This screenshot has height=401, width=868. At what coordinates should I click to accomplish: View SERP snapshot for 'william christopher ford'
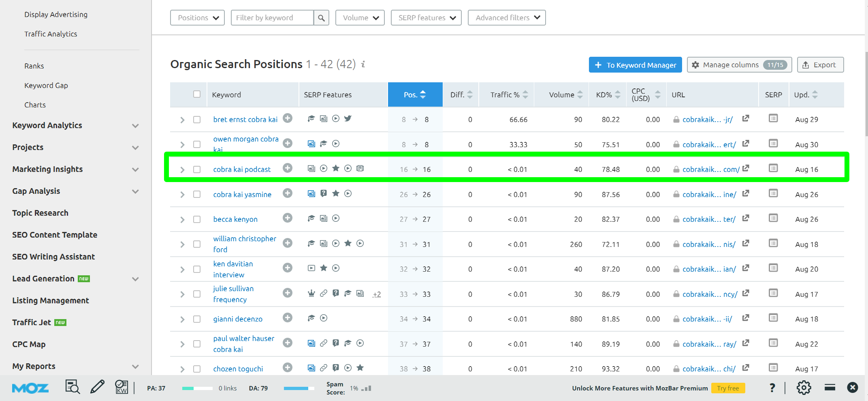coord(773,243)
